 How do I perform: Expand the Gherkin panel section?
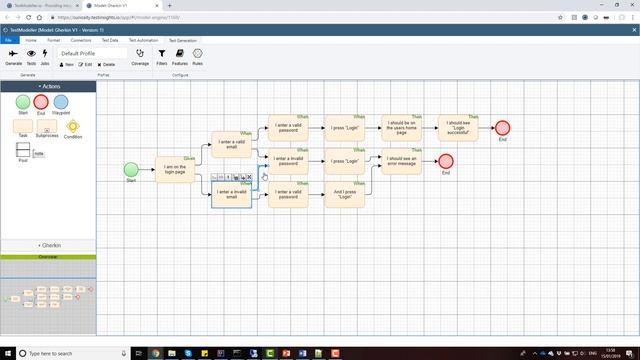[49, 245]
